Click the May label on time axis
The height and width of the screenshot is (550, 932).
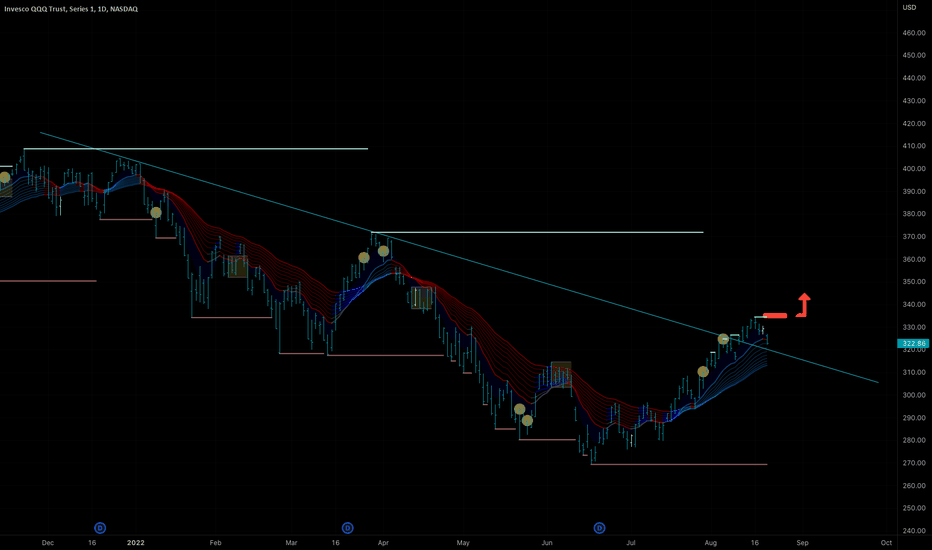(x=463, y=543)
